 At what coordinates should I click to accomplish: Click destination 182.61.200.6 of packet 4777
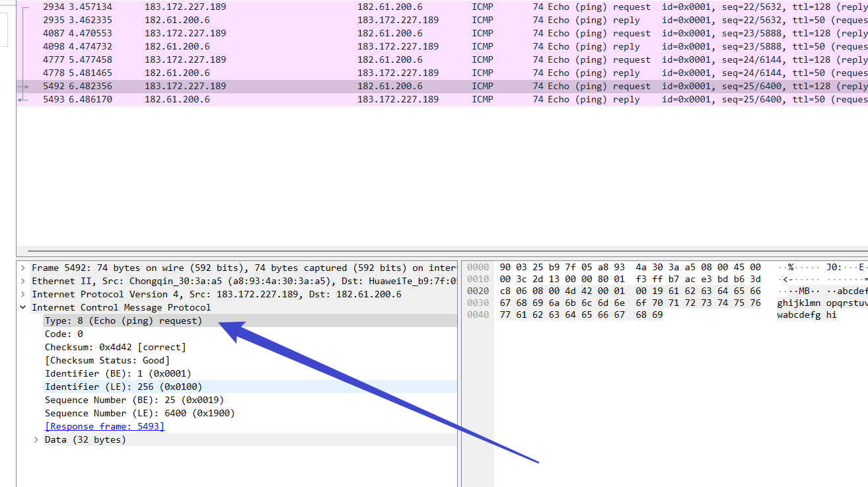[390, 59]
